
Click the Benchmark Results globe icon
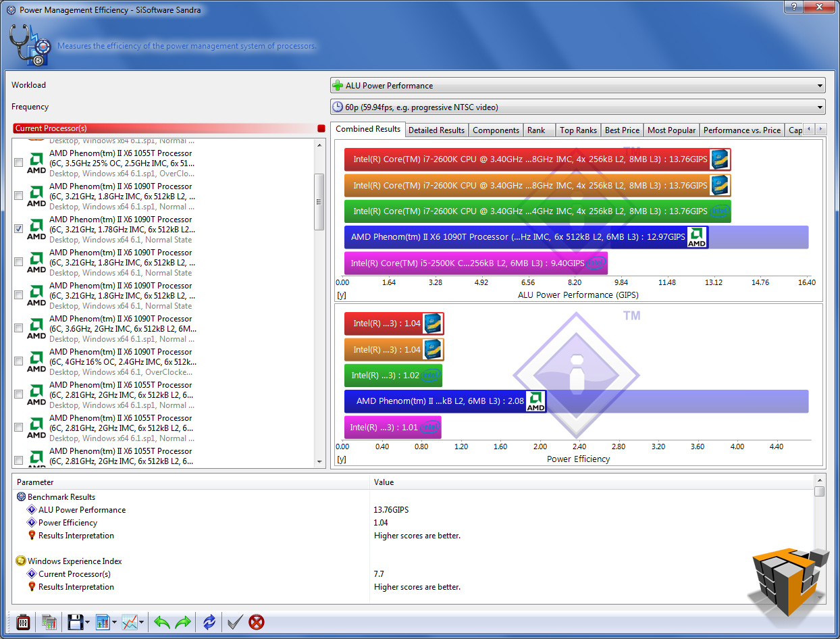click(x=21, y=497)
